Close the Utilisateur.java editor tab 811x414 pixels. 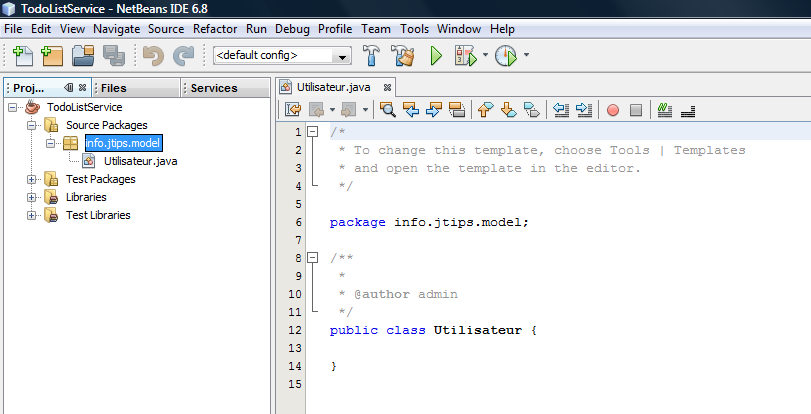pos(387,87)
